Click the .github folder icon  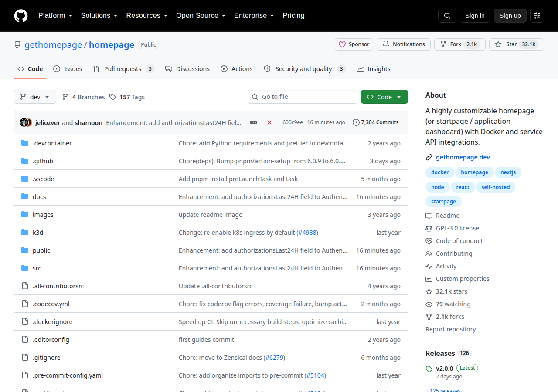pyautogui.click(x=25, y=161)
